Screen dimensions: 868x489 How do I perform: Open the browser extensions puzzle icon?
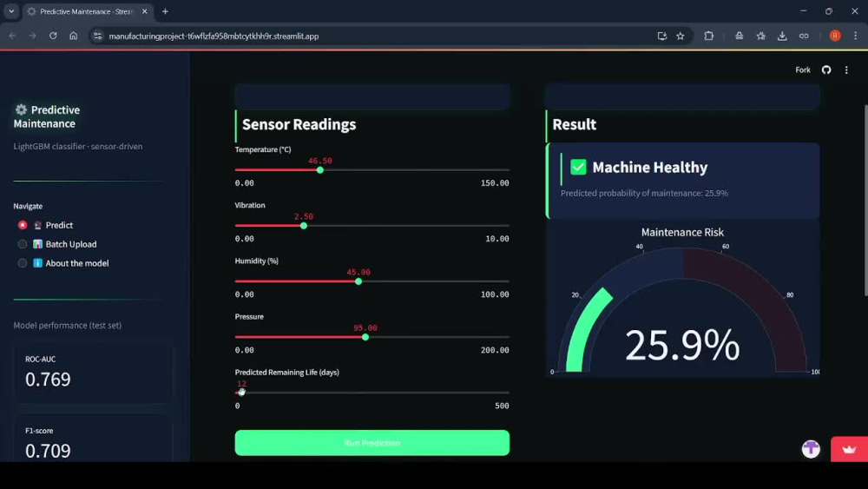708,36
